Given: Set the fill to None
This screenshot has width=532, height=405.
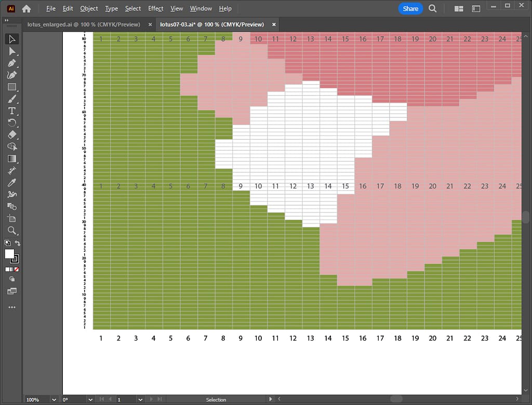Looking at the screenshot, I should click(17, 269).
